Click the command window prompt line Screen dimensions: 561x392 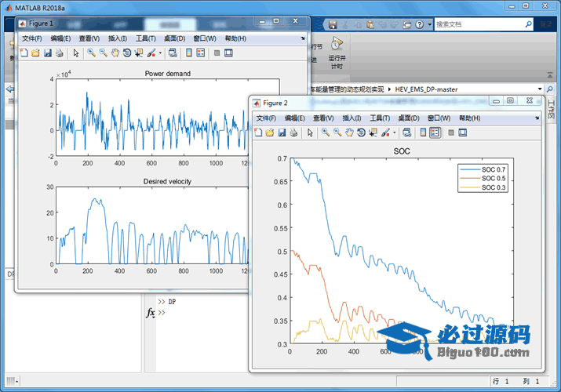[x=162, y=313]
